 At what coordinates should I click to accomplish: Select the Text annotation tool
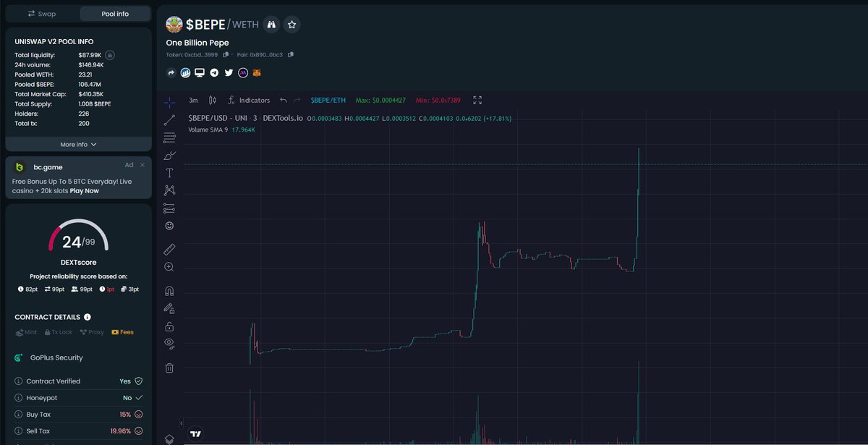[169, 173]
